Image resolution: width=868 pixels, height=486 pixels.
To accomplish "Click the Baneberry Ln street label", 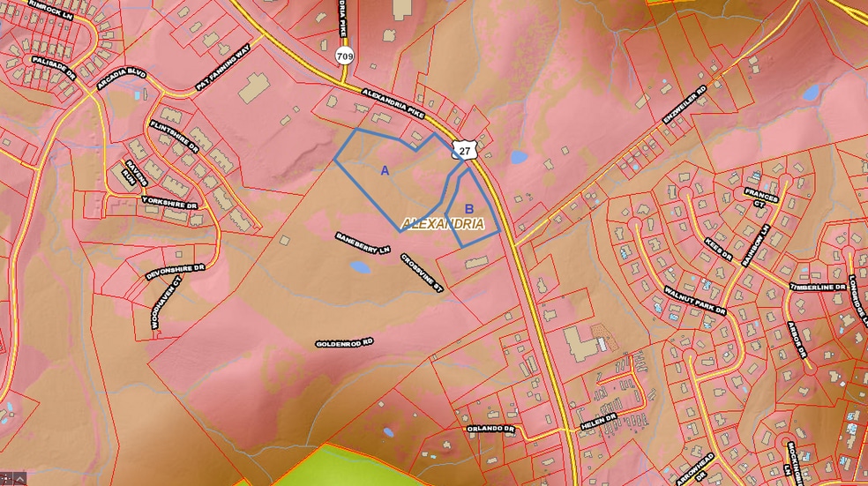I will 363,244.
